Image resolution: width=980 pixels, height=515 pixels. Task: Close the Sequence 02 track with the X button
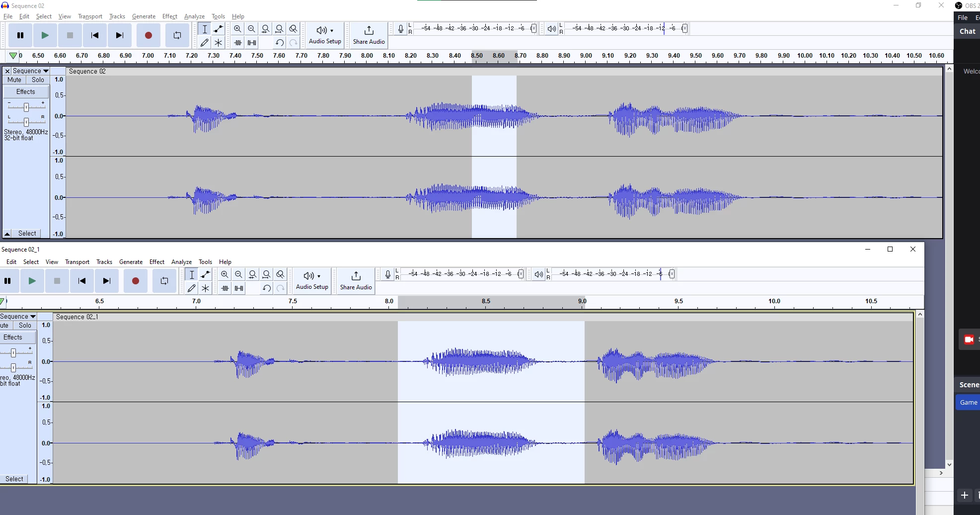coord(7,71)
